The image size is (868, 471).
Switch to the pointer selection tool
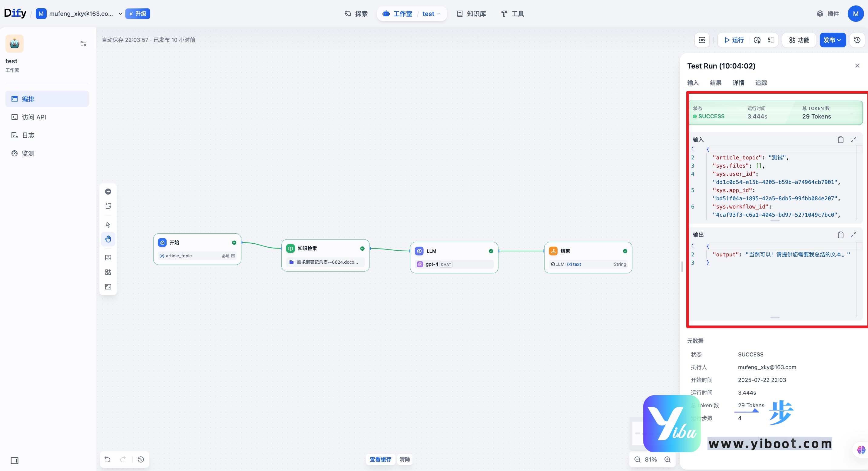pyautogui.click(x=108, y=224)
